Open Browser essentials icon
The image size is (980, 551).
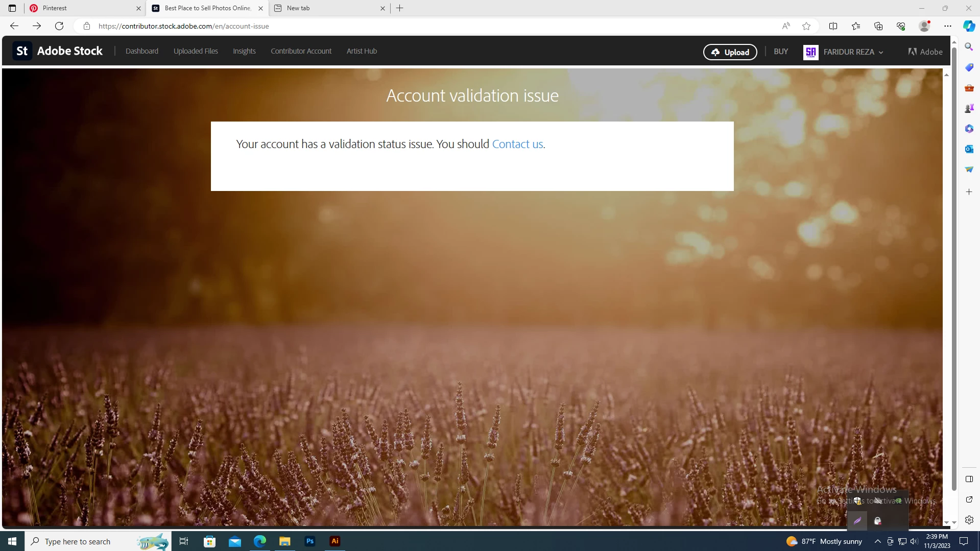901,26
